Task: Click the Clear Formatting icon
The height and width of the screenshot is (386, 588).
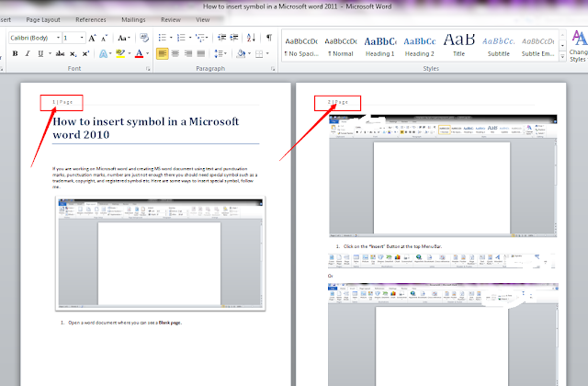Action: pyautogui.click(x=144, y=38)
